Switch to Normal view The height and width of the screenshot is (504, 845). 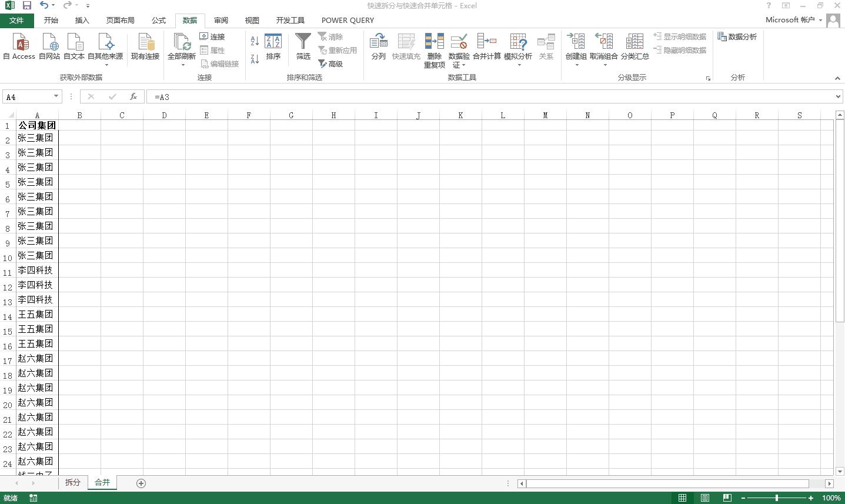click(682, 498)
